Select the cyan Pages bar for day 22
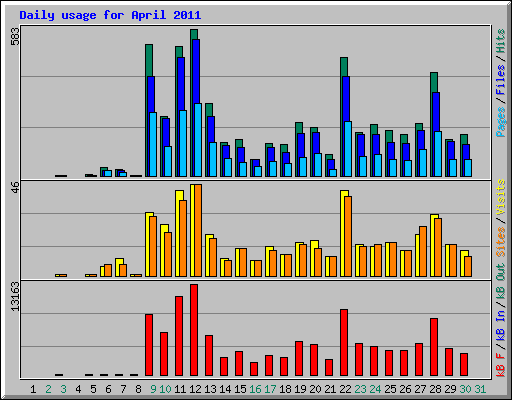The height and width of the screenshot is (400, 512). [348, 149]
